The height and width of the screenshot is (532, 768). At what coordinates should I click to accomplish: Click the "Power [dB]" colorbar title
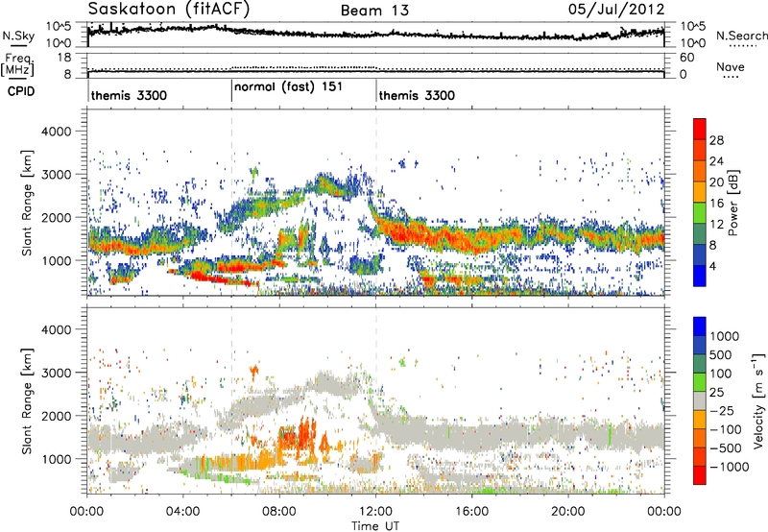coord(732,203)
